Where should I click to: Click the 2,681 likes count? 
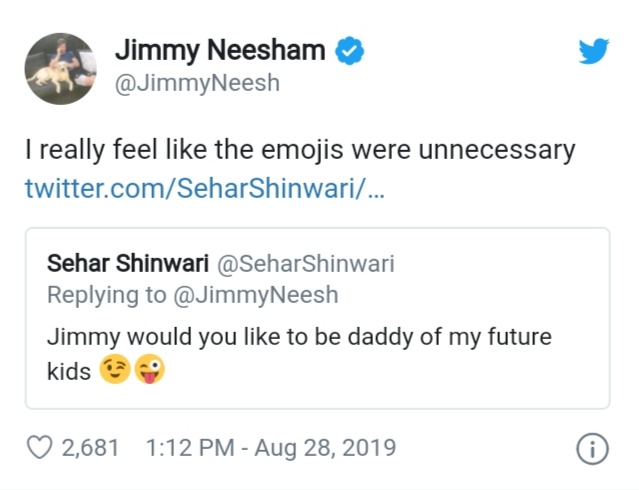pyautogui.click(x=90, y=448)
